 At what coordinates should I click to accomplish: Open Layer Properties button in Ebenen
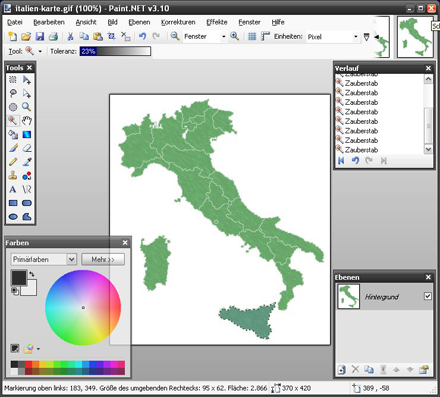(x=424, y=369)
